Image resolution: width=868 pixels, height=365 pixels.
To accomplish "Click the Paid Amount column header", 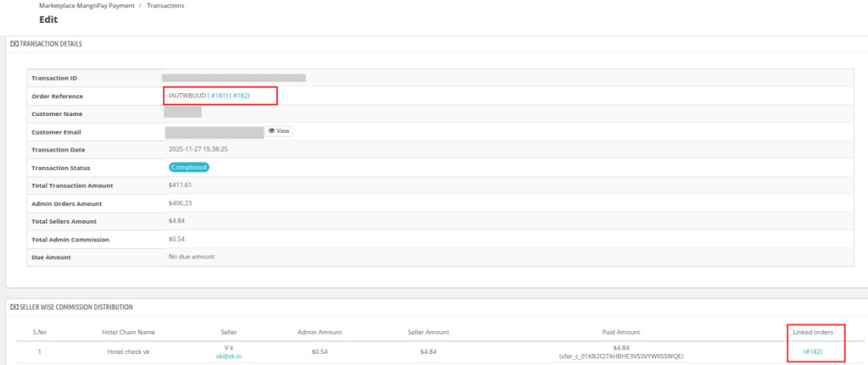I will [x=620, y=332].
